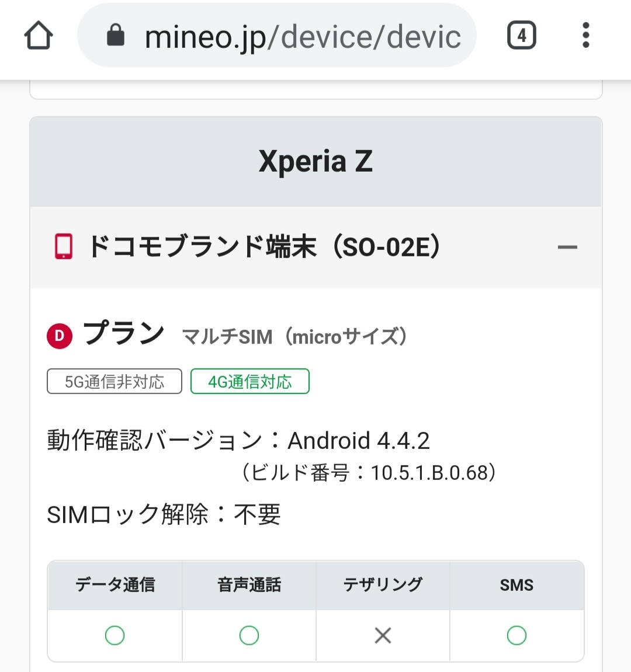
Task: Tap the データ通信 column header
Action: pyautogui.click(x=115, y=584)
